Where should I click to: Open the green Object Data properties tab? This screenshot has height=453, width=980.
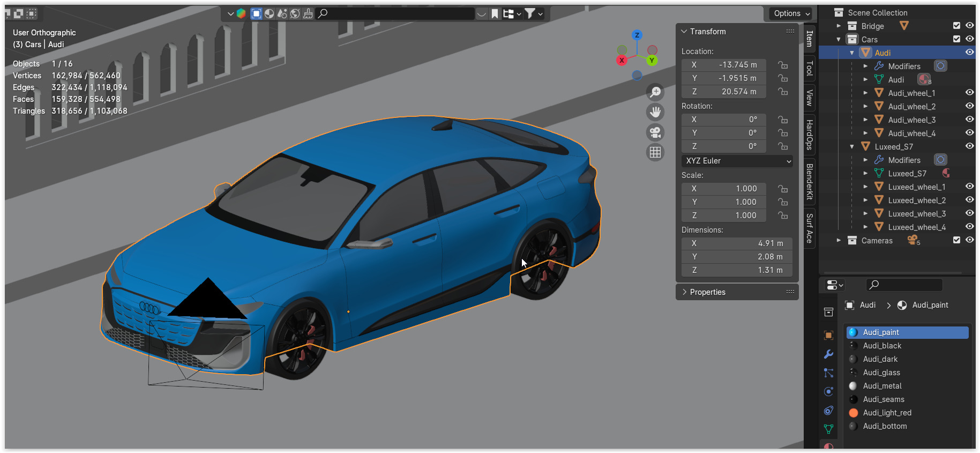[x=828, y=429]
